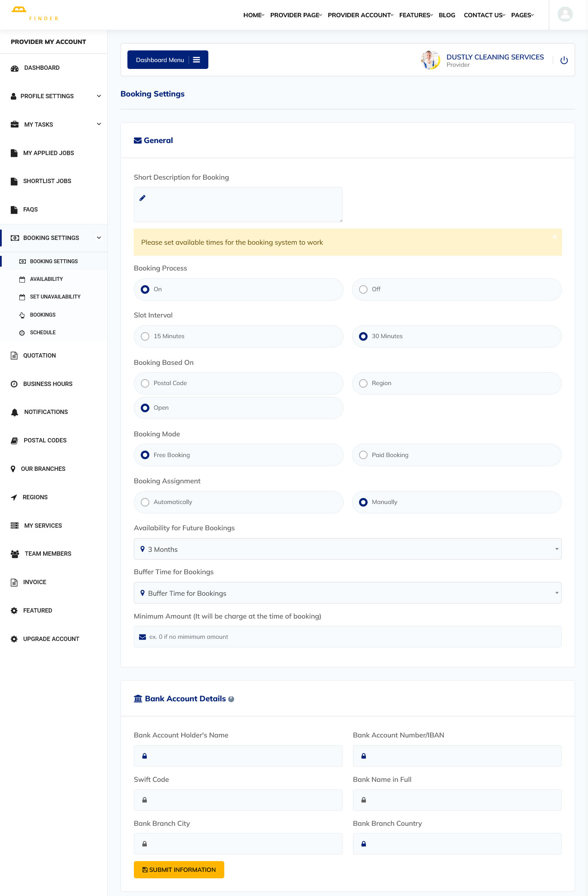
Task: Click the Bank Account Details help icon
Action: tap(231, 699)
